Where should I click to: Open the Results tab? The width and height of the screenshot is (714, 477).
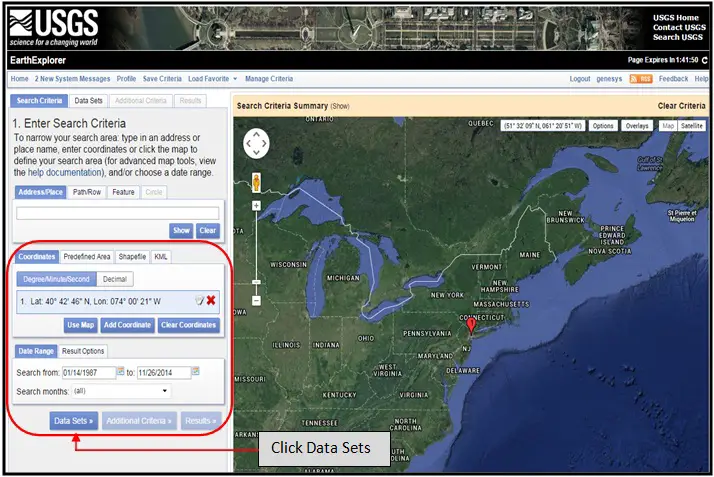(190, 101)
